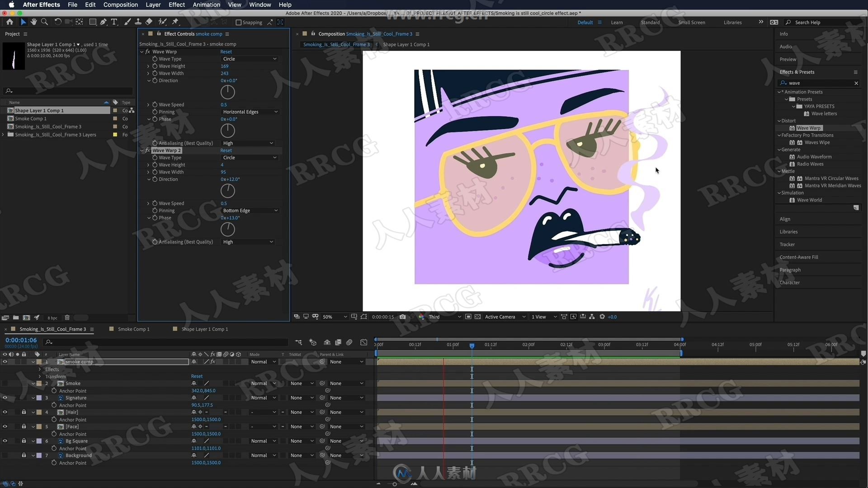This screenshot has height=488, width=868.
Task: Open the Third resolution dropdown
Action: [445, 317]
